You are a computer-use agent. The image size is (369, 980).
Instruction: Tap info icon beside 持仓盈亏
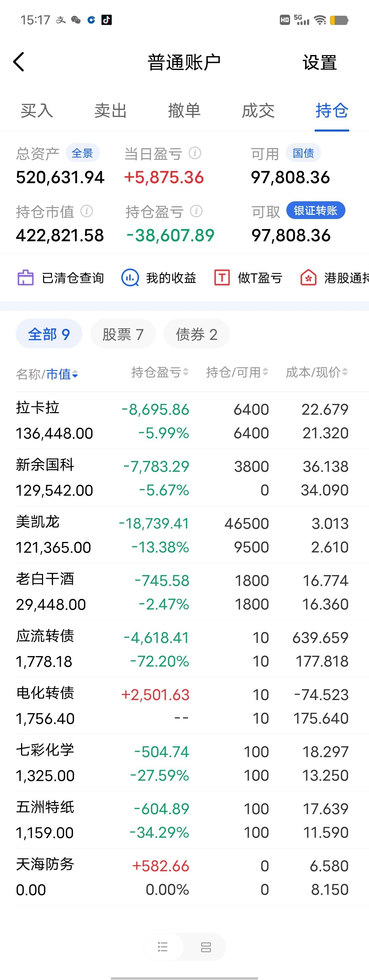click(196, 211)
